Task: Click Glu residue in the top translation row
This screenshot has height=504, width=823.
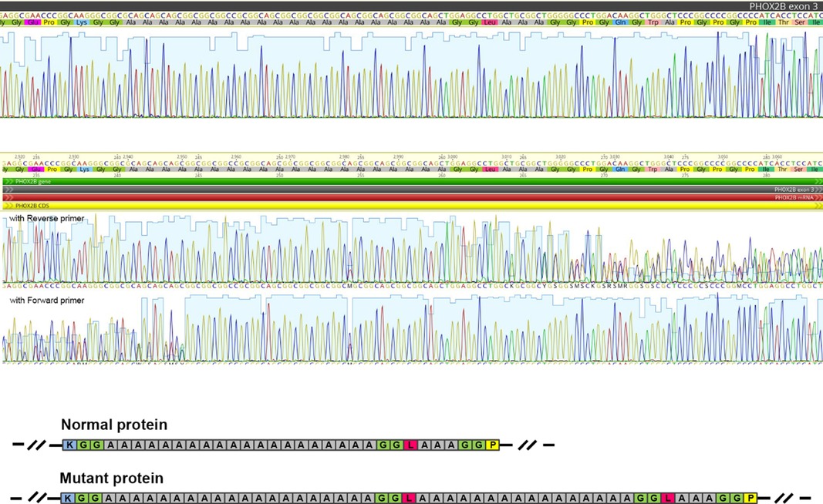Action: tap(33, 22)
